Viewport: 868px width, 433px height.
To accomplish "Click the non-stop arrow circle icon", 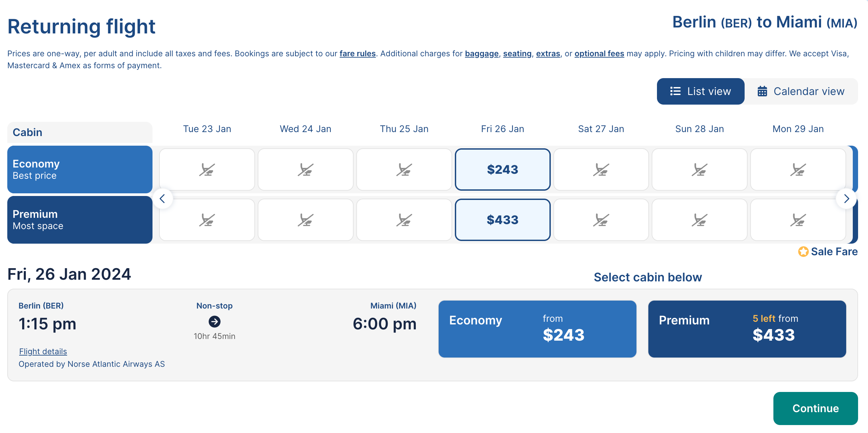I will [x=214, y=322].
